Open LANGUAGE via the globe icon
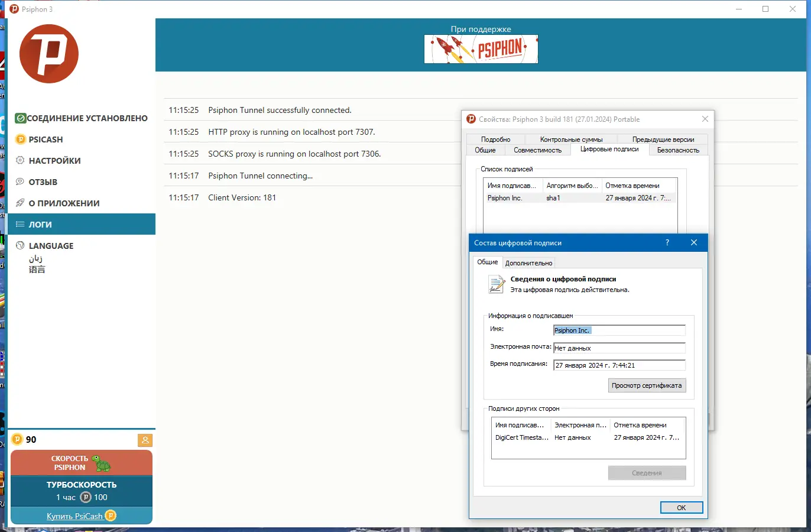The width and height of the screenshot is (811, 532). (21, 246)
